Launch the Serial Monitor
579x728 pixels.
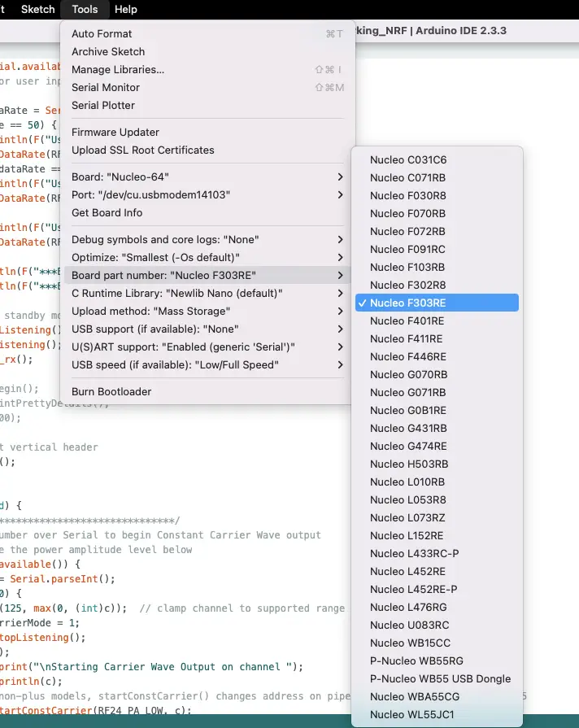pyautogui.click(x=207, y=87)
